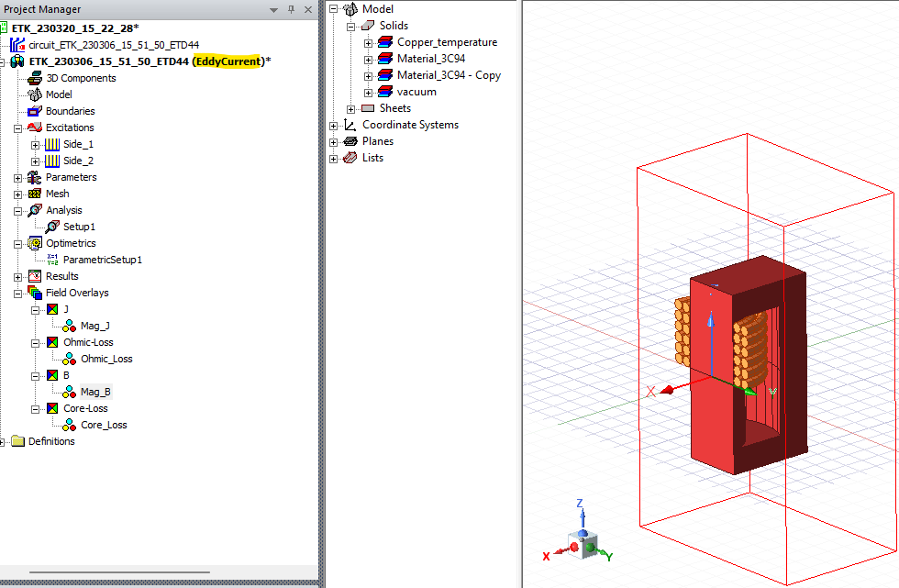
Task: Expand the Parameters tree node
Action: point(17,177)
